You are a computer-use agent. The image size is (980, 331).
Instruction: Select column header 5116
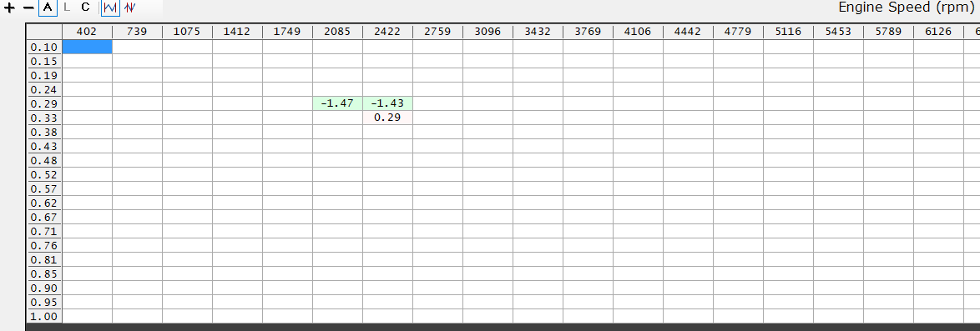point(787,32)
